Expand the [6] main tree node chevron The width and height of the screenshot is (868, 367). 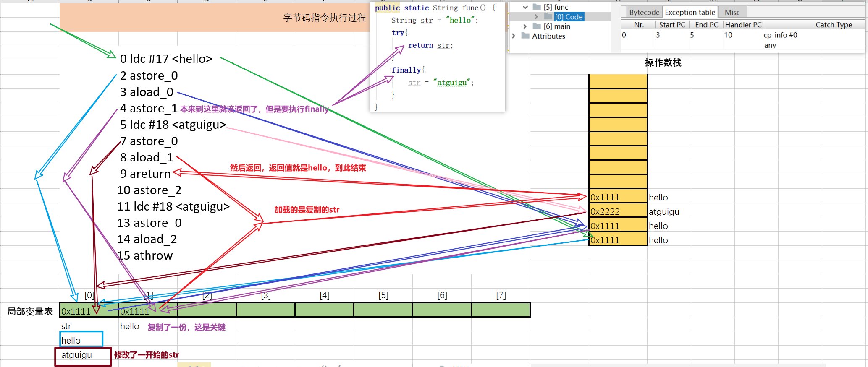tap(525, 26)
